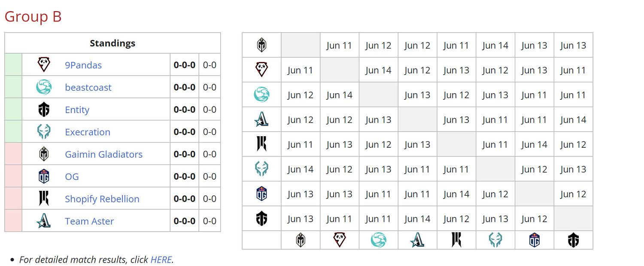
Task: Click Team Aster logo in crosstable left column
Action: [x=261, y=119]
